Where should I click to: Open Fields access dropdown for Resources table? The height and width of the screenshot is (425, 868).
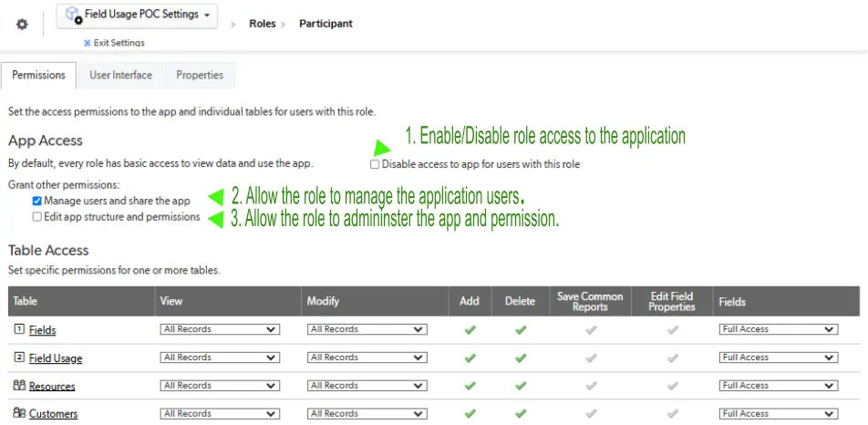tap(779, 385)
